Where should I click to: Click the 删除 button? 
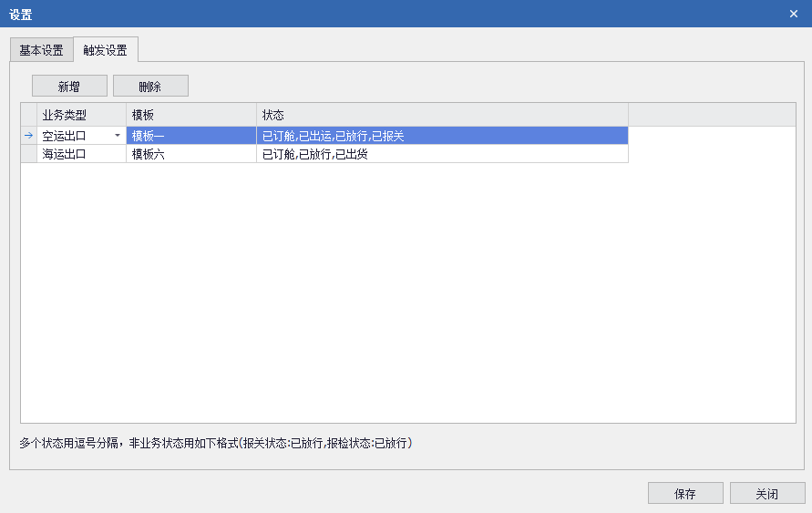point(150,87)
